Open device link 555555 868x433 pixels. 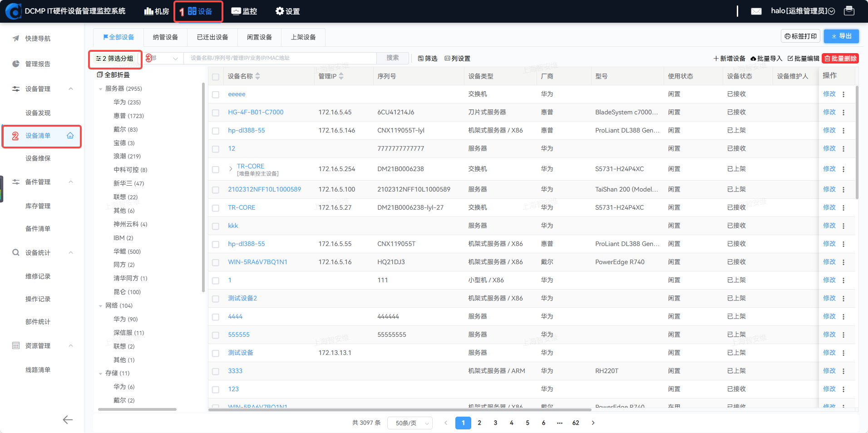point(239,335)
